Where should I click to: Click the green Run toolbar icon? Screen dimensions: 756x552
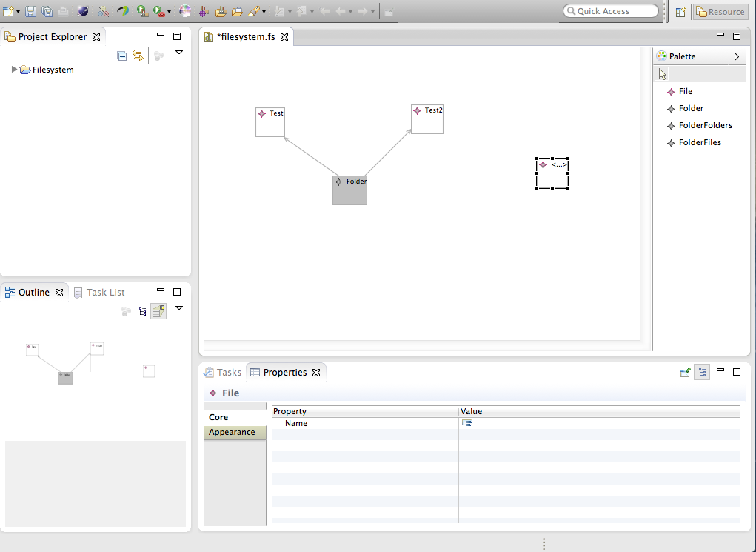point(142,11)
